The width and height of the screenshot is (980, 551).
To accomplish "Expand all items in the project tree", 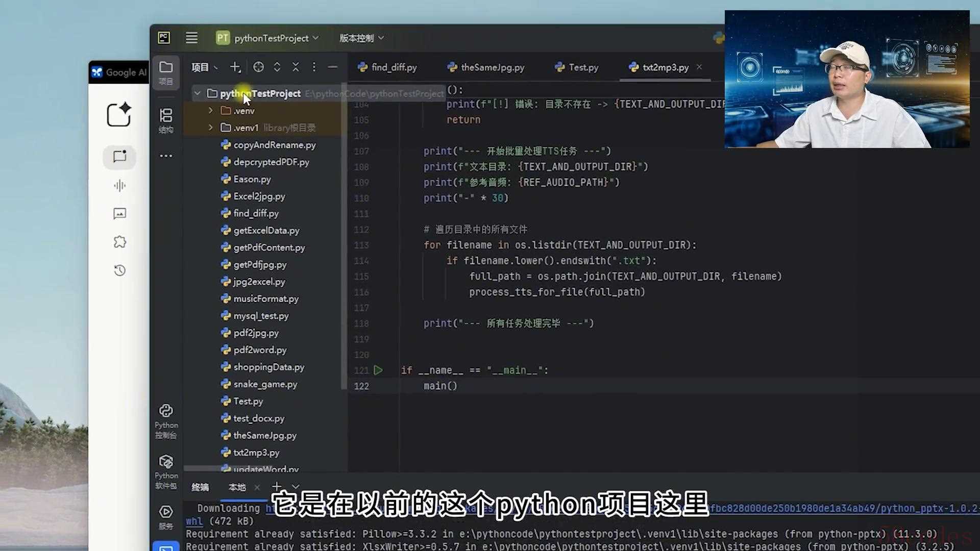I will [x=277, y=67].
